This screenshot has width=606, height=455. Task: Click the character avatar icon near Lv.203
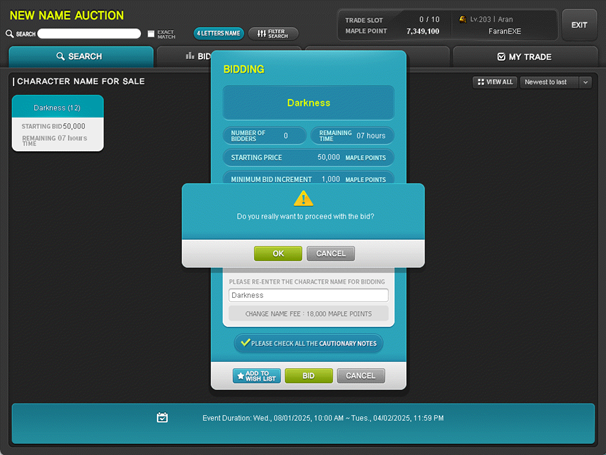[x=462, y=19]
